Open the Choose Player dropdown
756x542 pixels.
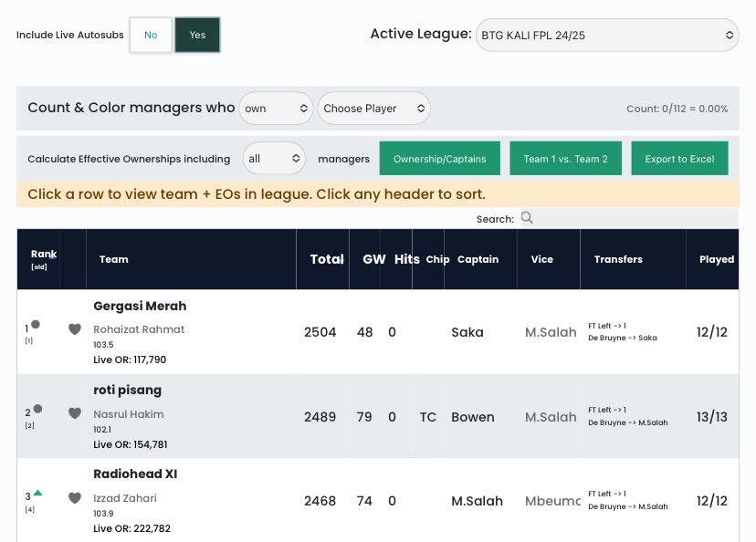tap(373, 109)
